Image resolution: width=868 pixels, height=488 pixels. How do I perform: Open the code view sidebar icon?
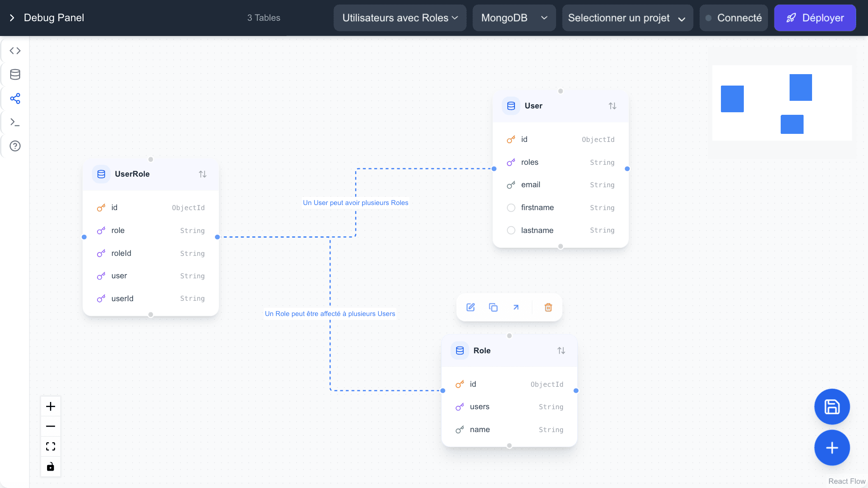[15, 51]
